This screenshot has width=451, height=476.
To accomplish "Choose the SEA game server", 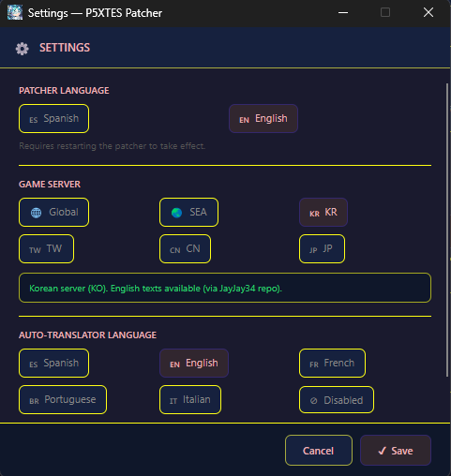I will (188, 212).
